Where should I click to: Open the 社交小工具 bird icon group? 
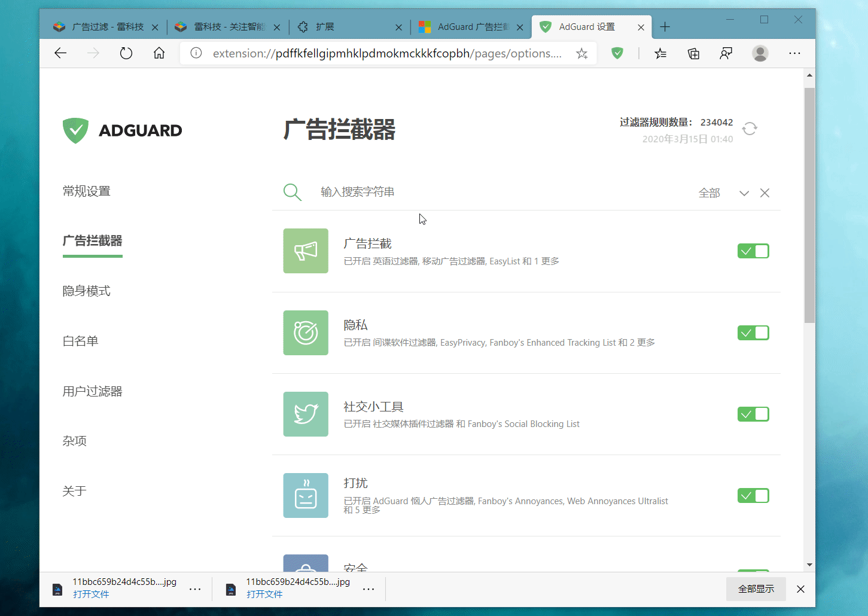306,414
